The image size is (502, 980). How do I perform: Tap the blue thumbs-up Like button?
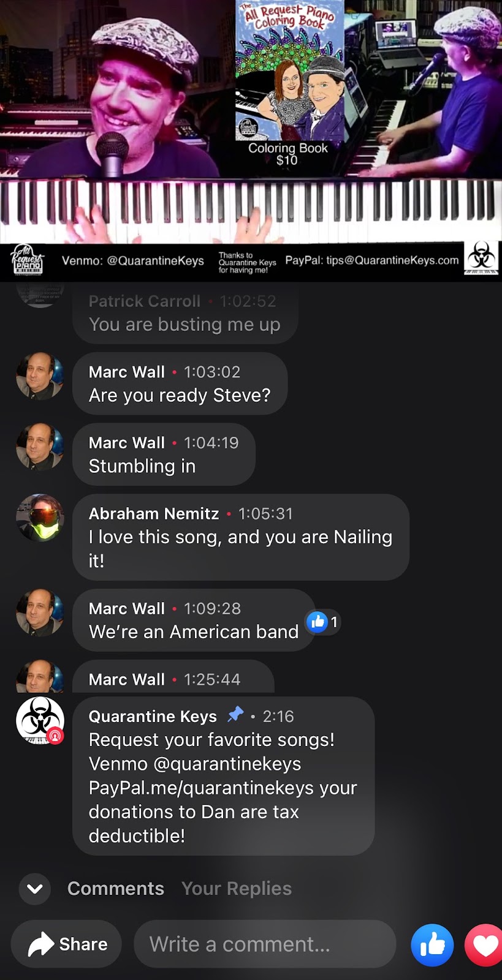pos(432,944)
